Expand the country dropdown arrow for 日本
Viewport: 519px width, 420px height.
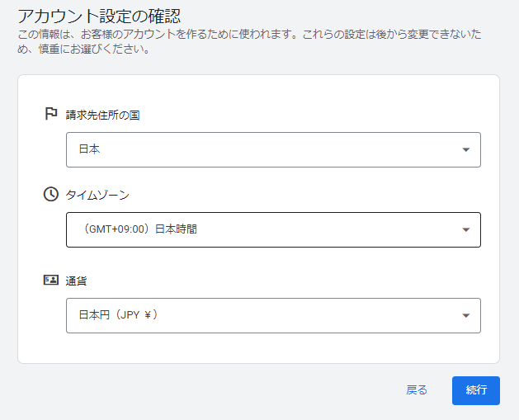coord(465,150)
